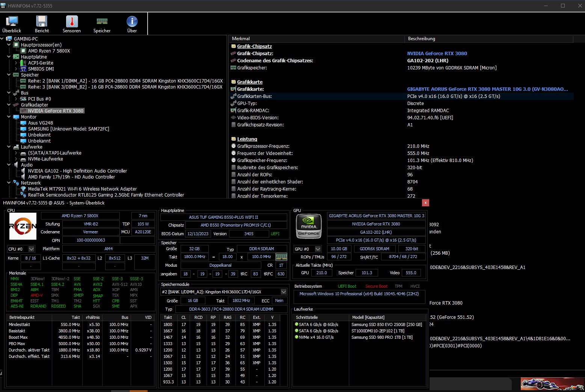Click the PBO Max row

click(x=80, y=344)
